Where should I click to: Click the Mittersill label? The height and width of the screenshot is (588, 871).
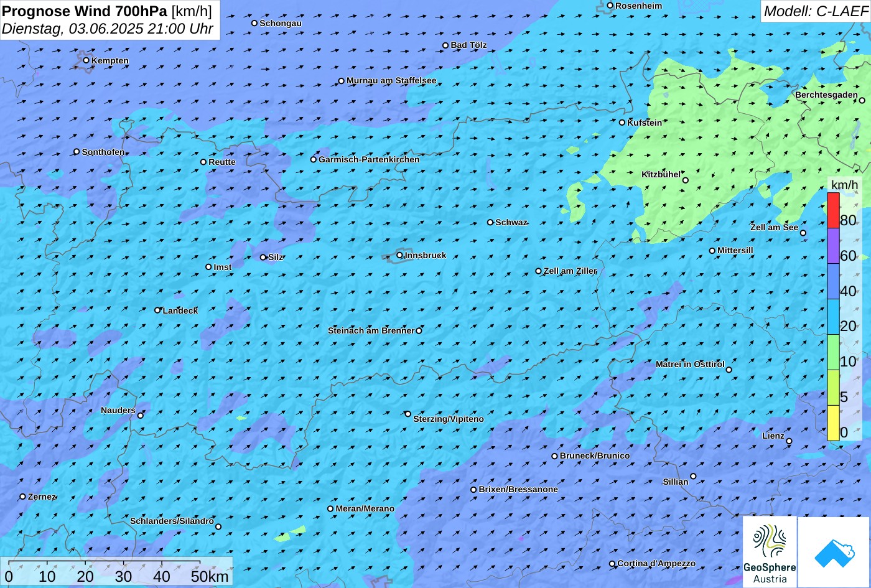(735, 250)
